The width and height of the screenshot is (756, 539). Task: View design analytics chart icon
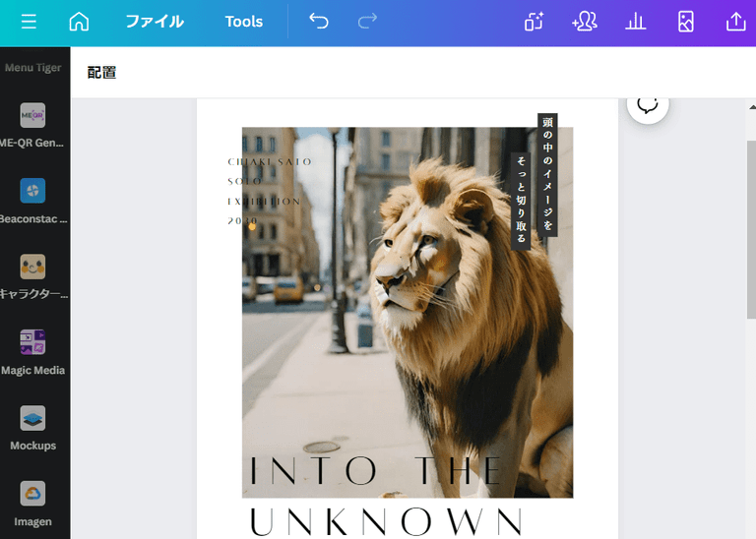point(636,22)
